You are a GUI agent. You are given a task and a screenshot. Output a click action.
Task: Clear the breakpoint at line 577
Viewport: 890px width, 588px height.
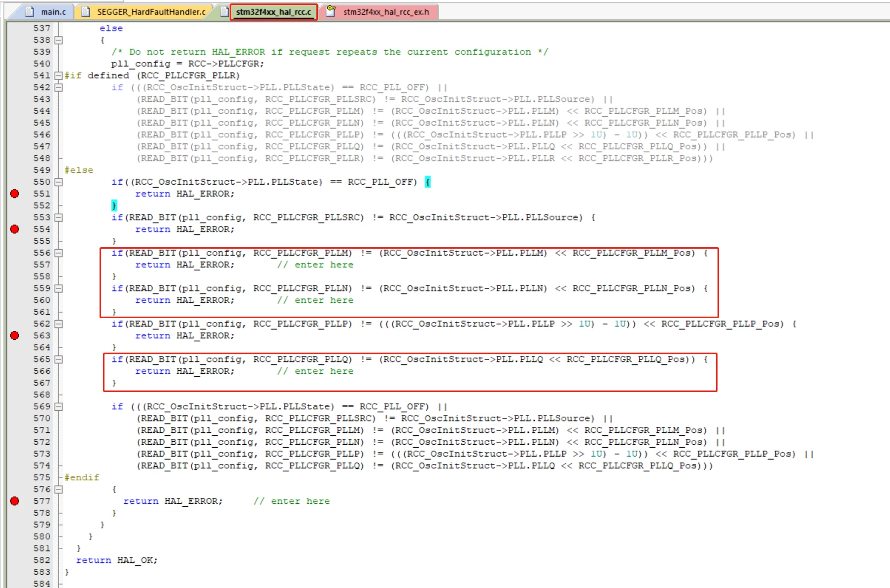coord(15,501)
